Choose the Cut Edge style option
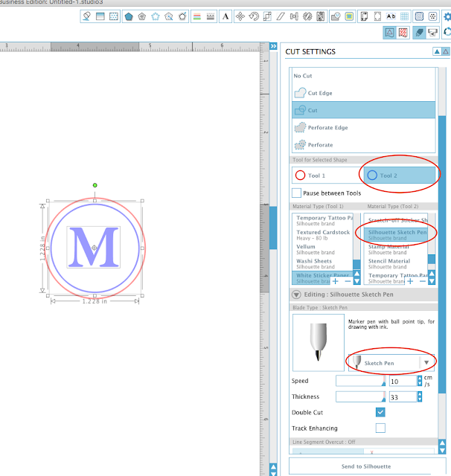Image resolution: width=451 pixels, height=476 pixels. [x=363, y=93]
